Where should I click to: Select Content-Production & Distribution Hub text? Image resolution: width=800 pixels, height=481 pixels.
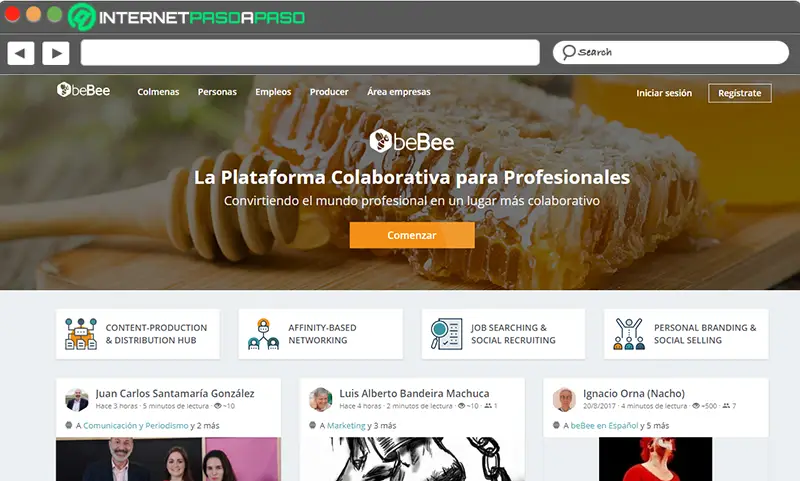click(156, 334)
